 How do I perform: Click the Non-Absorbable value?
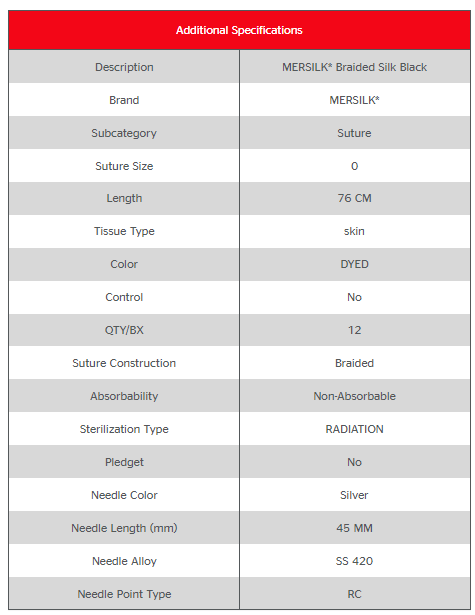354,396
